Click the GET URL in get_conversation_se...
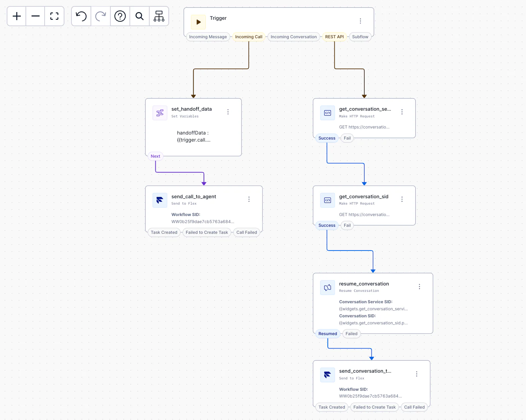This screenshot has height=420, width=526. (x=364, y=127)
